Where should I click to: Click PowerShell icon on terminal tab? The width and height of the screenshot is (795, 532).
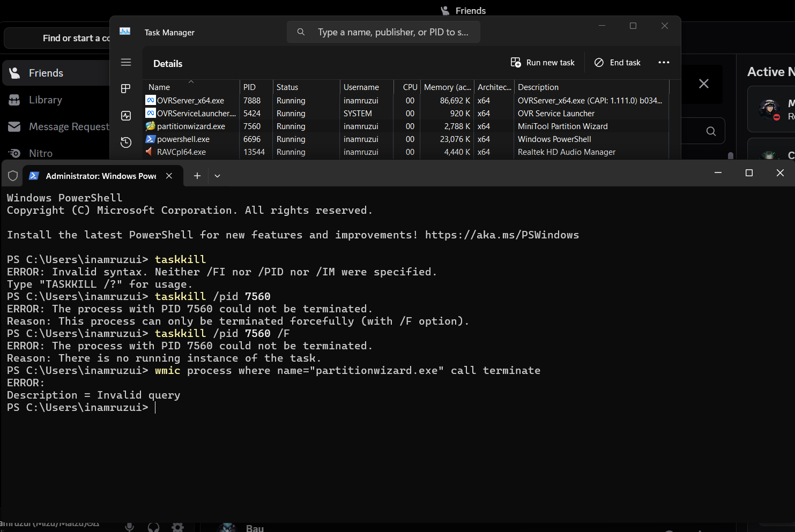coord(34,176)
